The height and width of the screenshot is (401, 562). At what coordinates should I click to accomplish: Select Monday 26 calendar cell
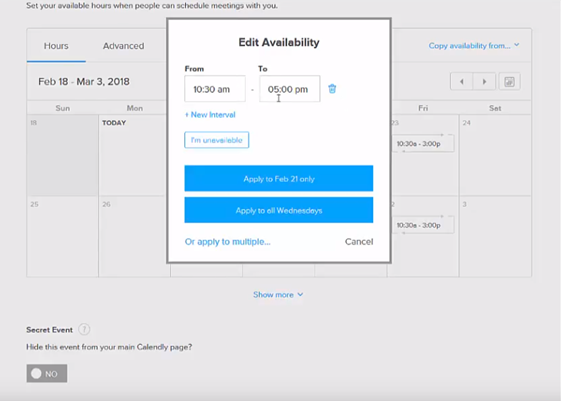133,237
